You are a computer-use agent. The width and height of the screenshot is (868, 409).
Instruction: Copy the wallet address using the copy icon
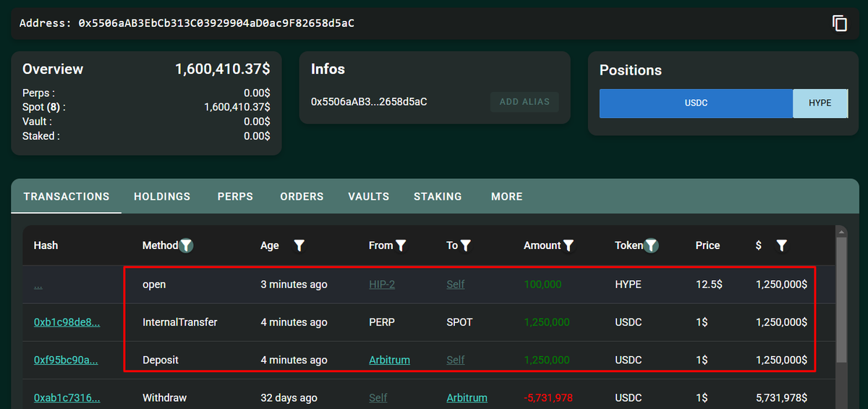click(x=839, y=23)
